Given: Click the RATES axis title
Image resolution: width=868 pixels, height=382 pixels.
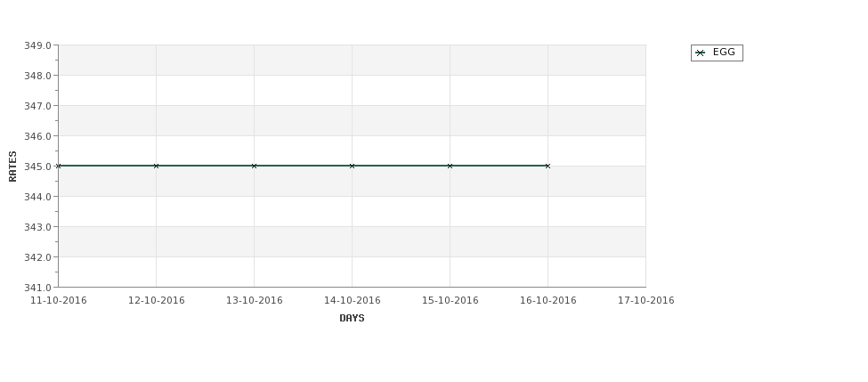Looking at the screenshot, I should 13,166.
